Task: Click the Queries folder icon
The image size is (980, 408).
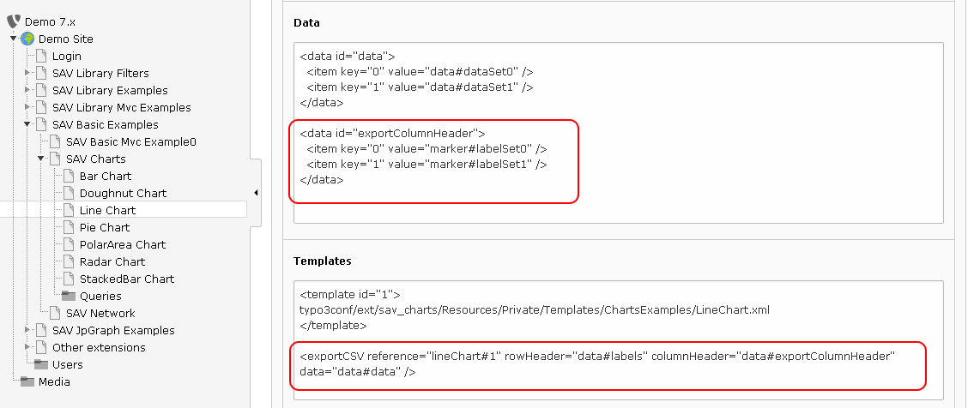Action: click(x=69, y=296)
